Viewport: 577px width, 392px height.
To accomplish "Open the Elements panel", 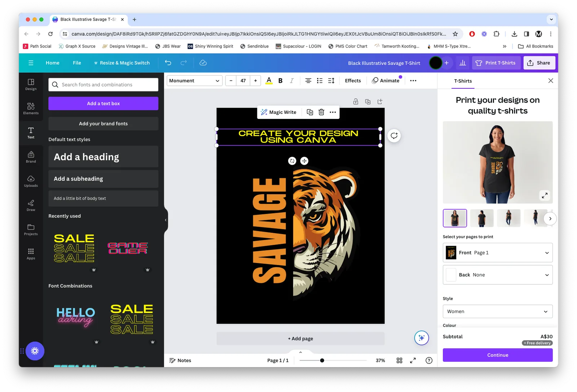I will point(31,108).
